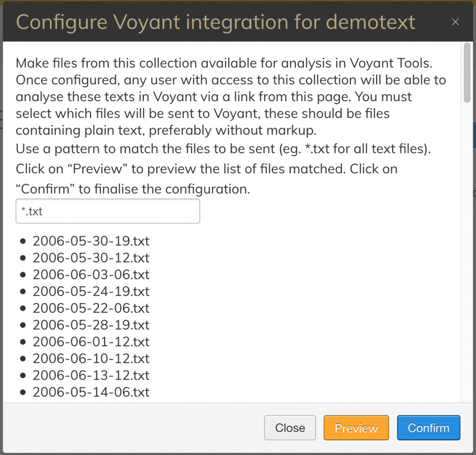Select 2006-06-13-12.txt in the file list

91,375
